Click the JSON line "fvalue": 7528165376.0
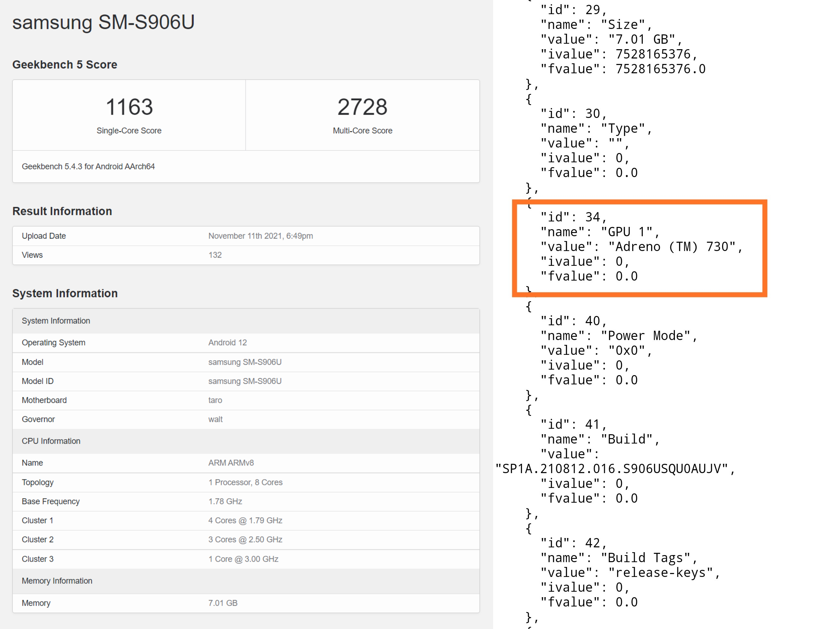Viewport: 840px width, 629px height. [623, 69]
